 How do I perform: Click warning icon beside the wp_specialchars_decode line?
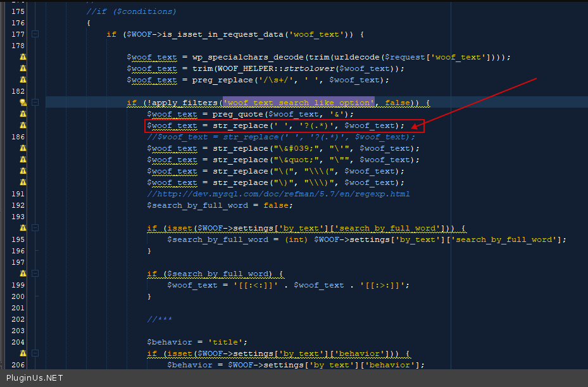23,57
